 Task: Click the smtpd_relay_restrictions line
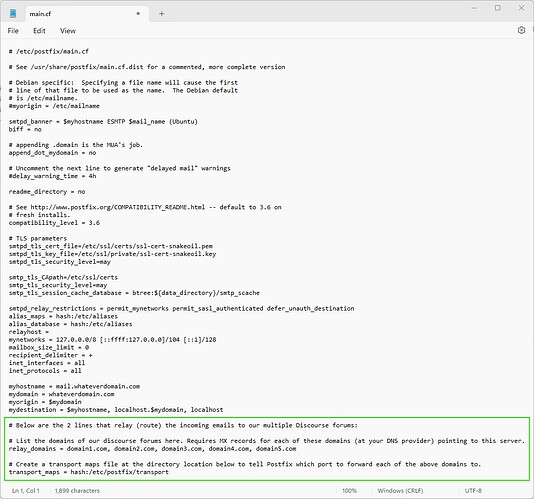[x=182, y=309]
